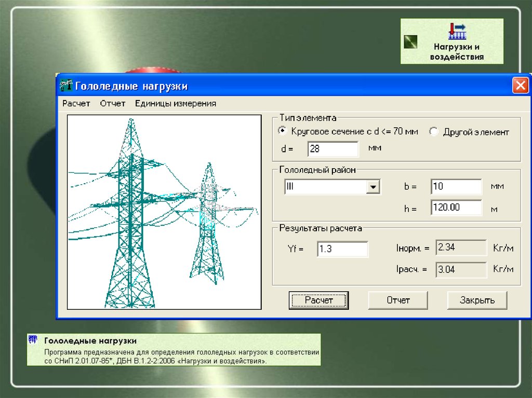
Task: Click the b ice thickness input field
Action: point(456,186)
